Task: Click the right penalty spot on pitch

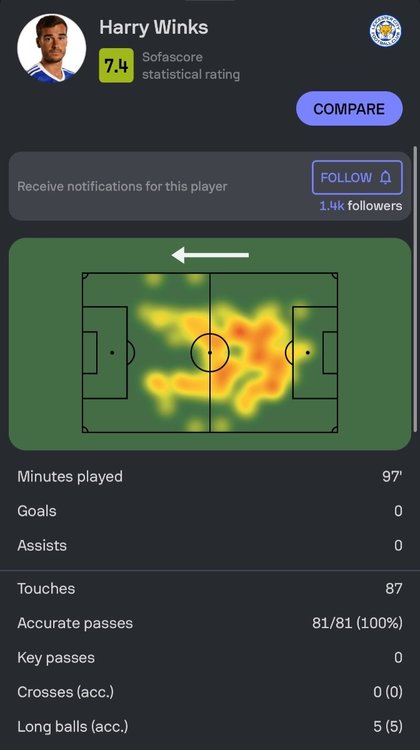Action: tap(308, 353)
